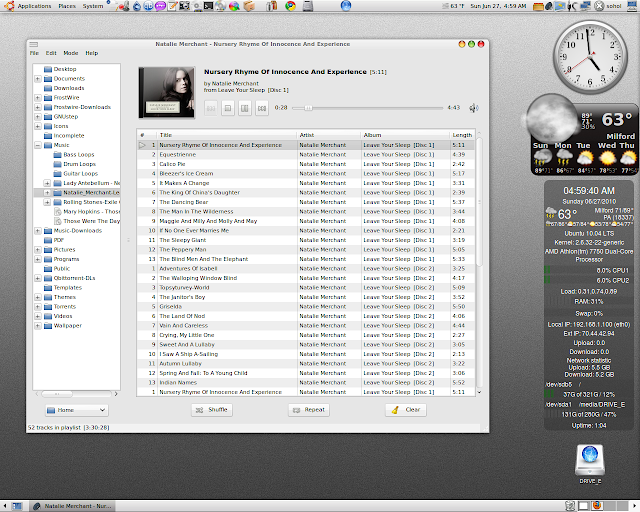Select the track Indian Names

click(x=306, y=383)
